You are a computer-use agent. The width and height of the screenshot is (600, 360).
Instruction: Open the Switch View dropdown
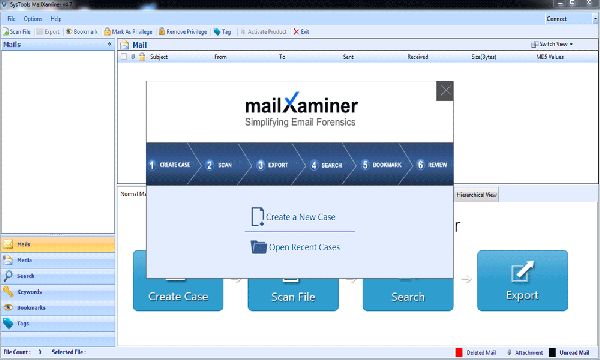pos(552,44)
